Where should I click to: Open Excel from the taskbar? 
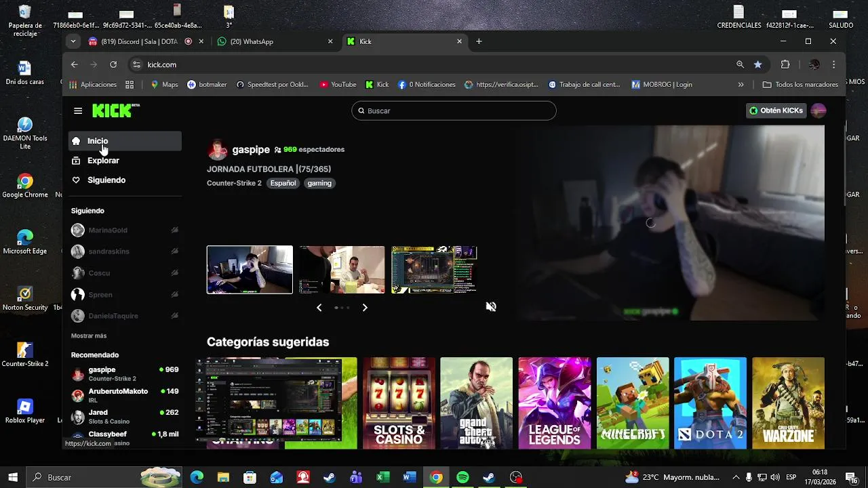382,477
